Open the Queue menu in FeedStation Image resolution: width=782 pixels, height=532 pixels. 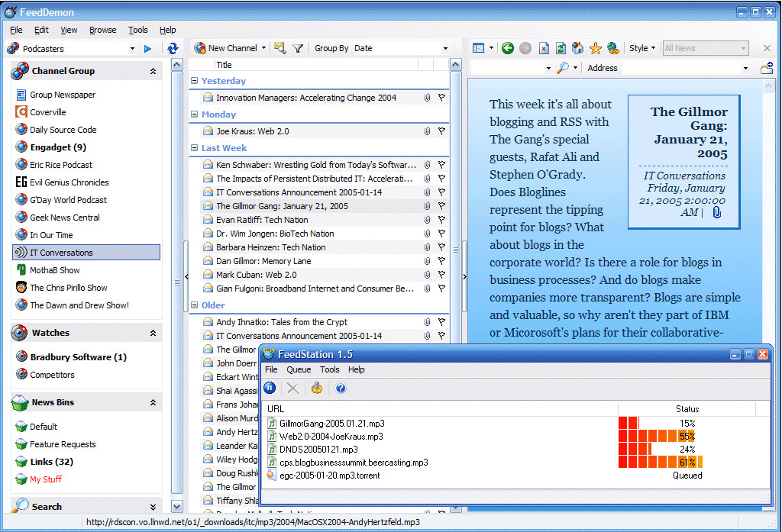[299, 369]
